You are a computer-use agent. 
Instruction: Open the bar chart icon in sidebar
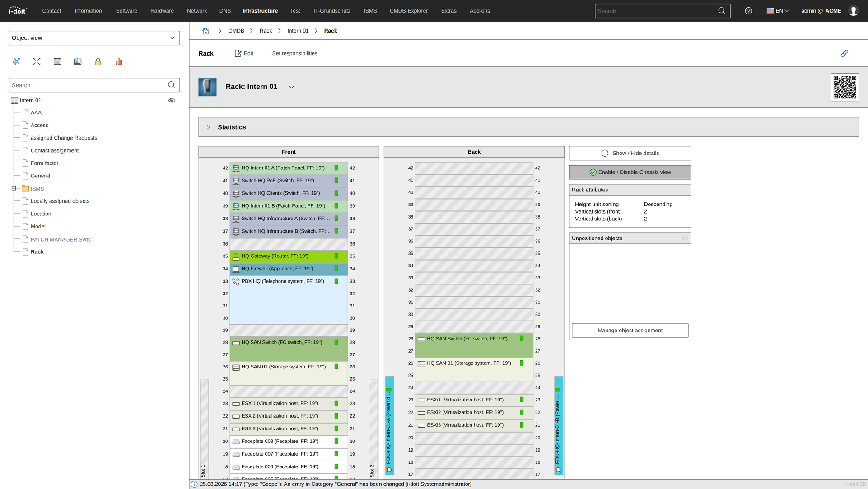tap(119, 61)
